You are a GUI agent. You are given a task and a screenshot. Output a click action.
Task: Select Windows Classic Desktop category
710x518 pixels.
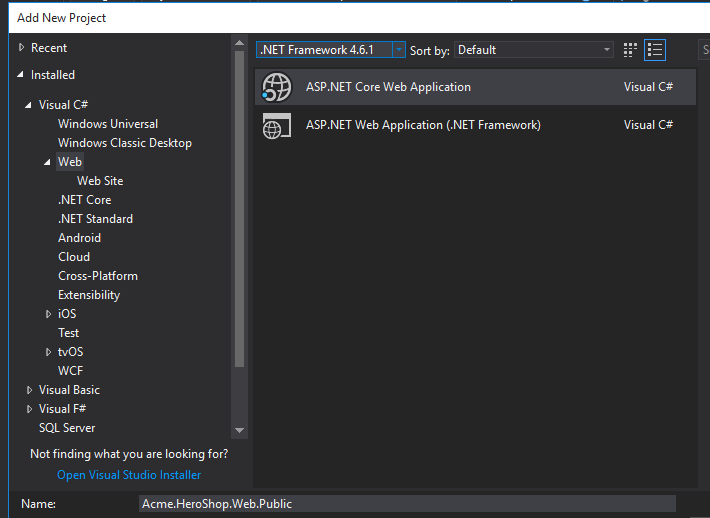[125, 143]
